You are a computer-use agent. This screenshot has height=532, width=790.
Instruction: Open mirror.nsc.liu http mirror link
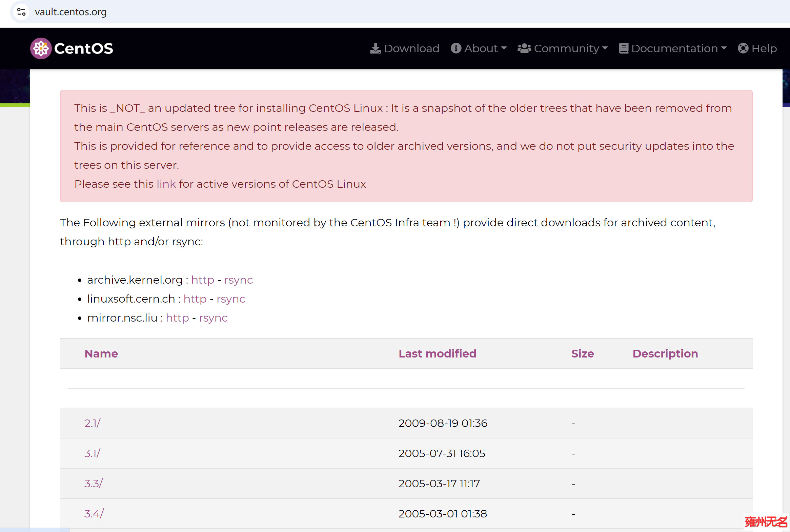(177, 318)
